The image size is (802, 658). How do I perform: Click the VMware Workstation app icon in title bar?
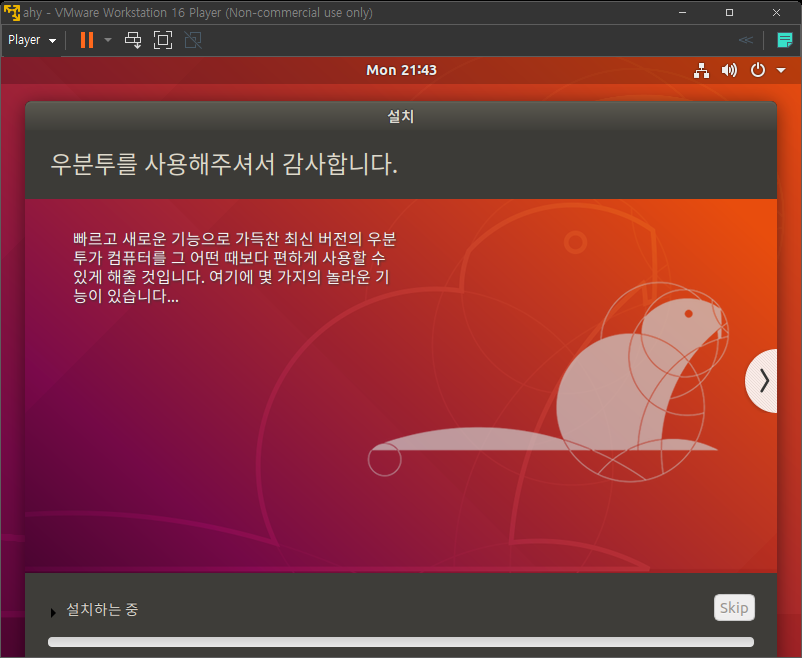[12, 12]
